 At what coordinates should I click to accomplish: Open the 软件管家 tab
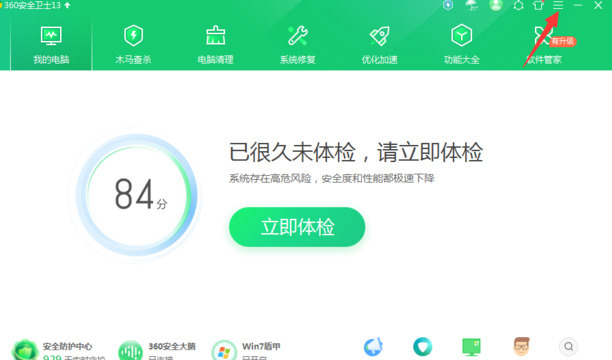click(x=543, y=45)
